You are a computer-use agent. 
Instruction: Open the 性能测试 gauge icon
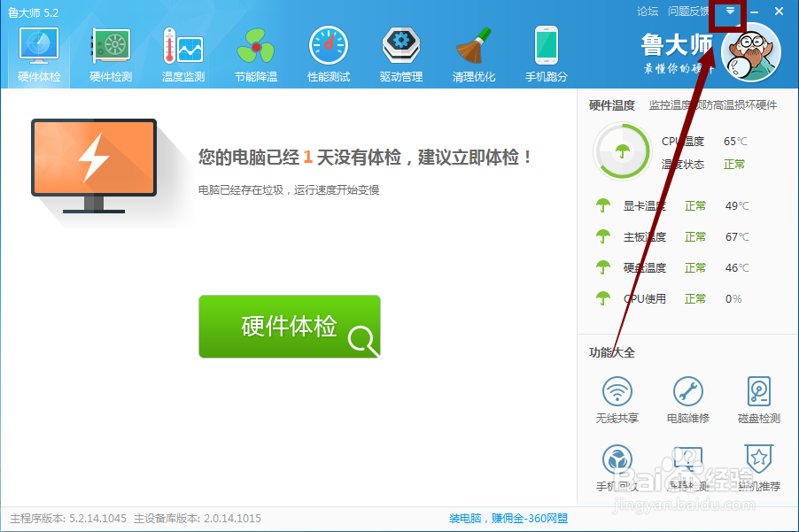329,45
